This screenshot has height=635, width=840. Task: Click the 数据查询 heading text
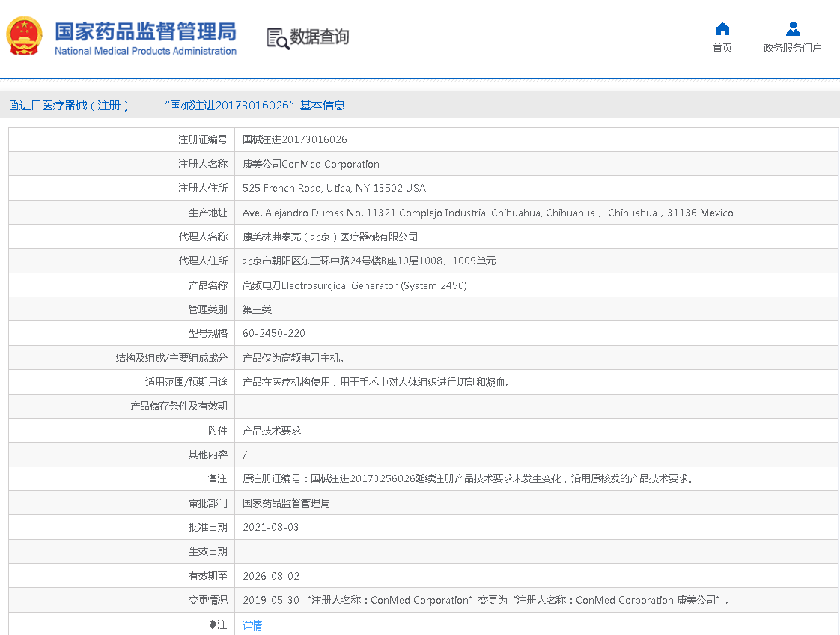(x=319, y=37)
